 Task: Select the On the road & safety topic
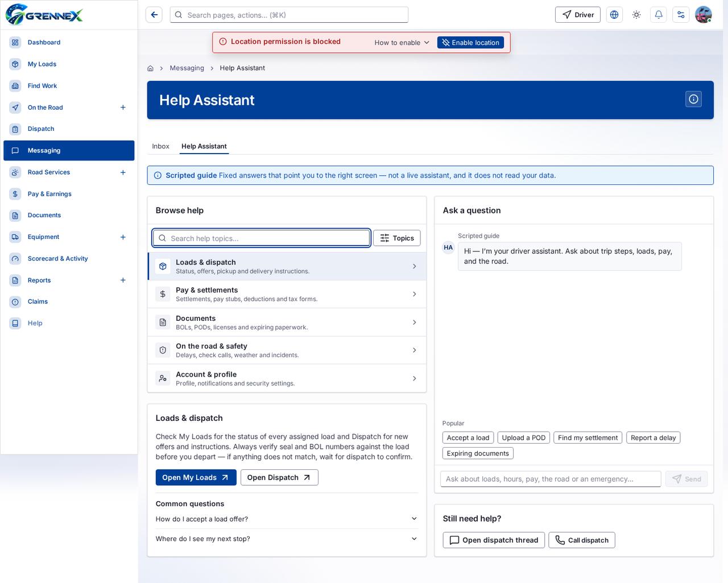287,350
